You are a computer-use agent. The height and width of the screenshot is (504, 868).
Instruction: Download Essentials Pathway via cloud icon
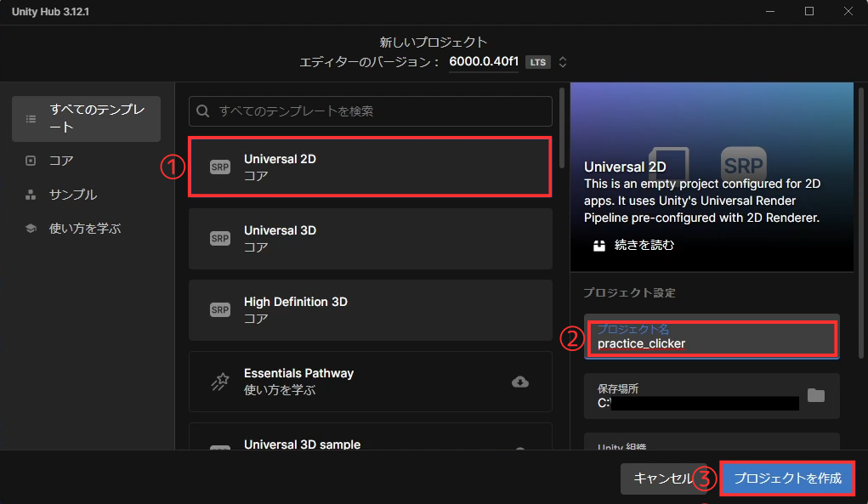(x=519, y=382)
